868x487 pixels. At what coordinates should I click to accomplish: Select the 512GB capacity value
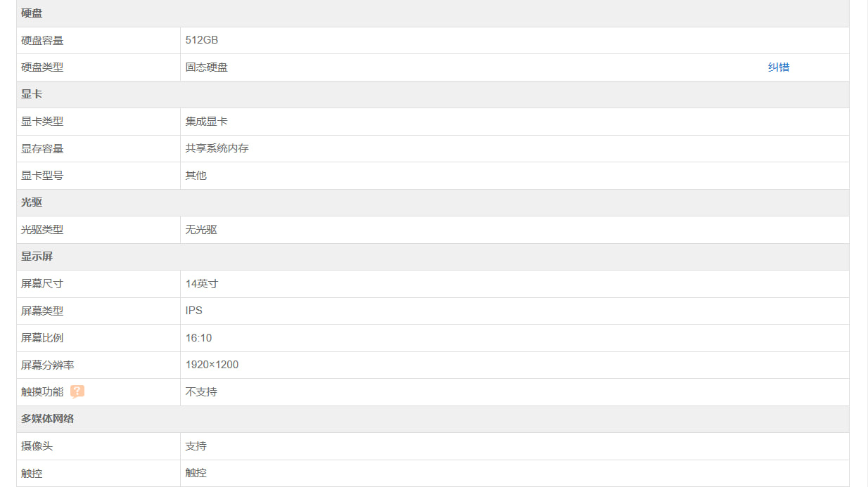[x=202, y=40]
